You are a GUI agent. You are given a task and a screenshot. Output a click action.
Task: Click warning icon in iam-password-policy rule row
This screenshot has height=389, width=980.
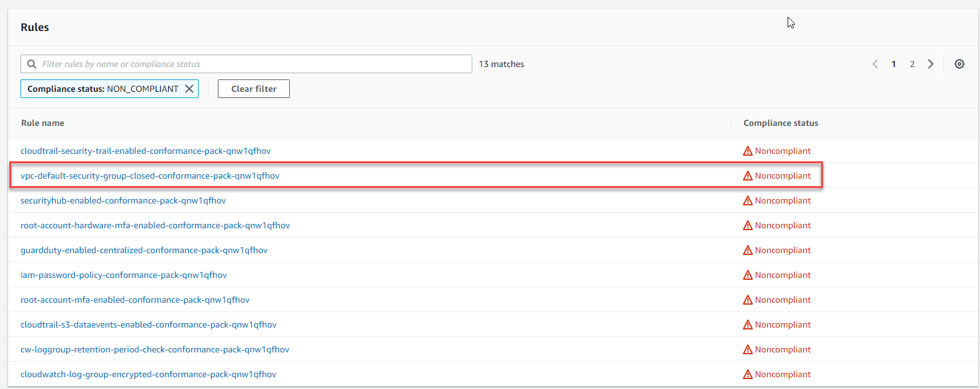747,275
